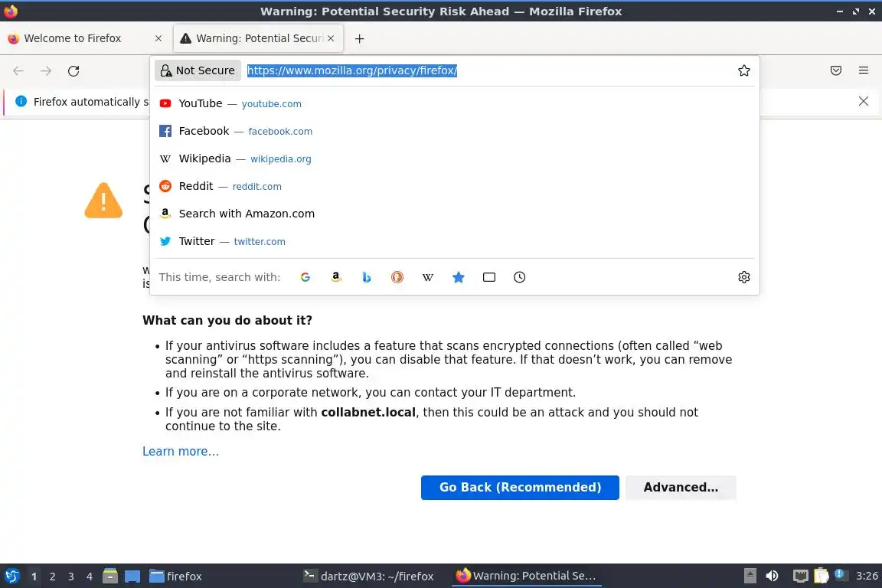Choose Search with Amazon.com suggestion
Viewport: 882px width, 588px height.
coord(455,214)
